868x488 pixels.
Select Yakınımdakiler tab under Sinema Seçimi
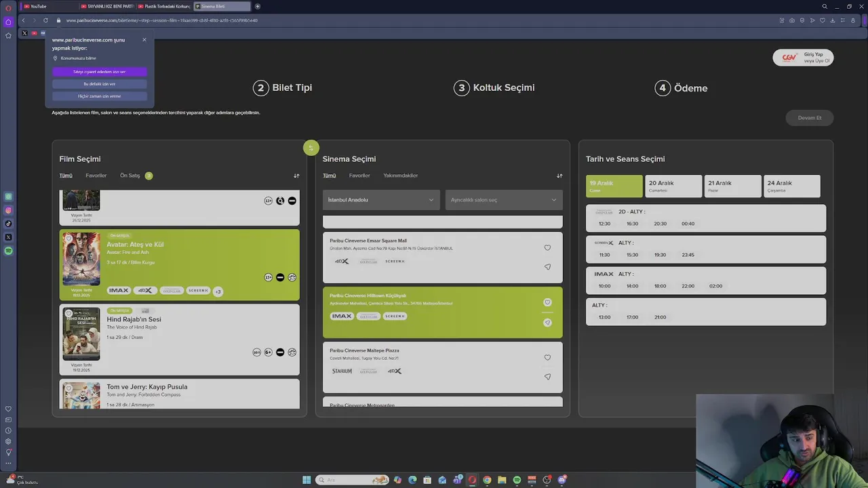(x=401, y=176)
